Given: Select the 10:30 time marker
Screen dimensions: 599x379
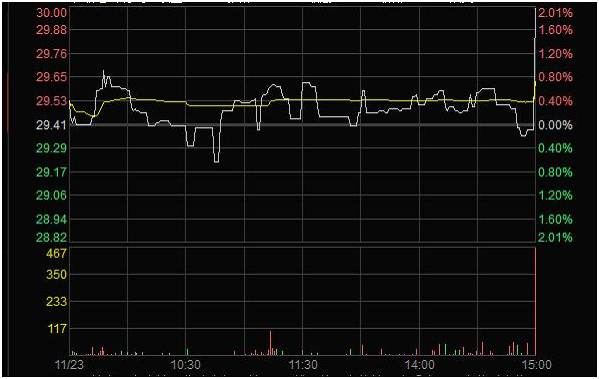Looking at the screenshot, I should coord(186,364).
